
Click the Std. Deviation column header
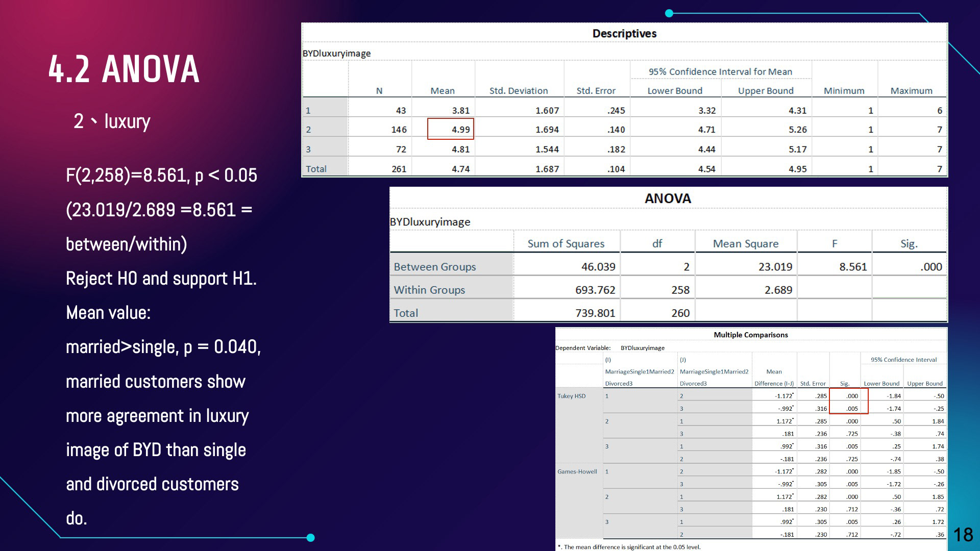(518, 91)
